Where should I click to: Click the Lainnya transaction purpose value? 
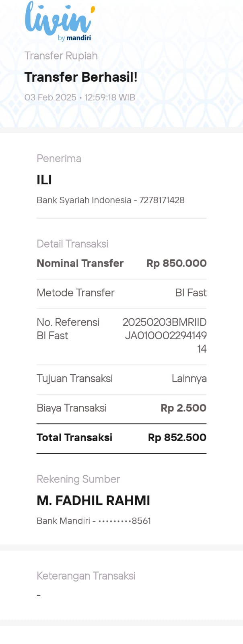tap(189, 378)
